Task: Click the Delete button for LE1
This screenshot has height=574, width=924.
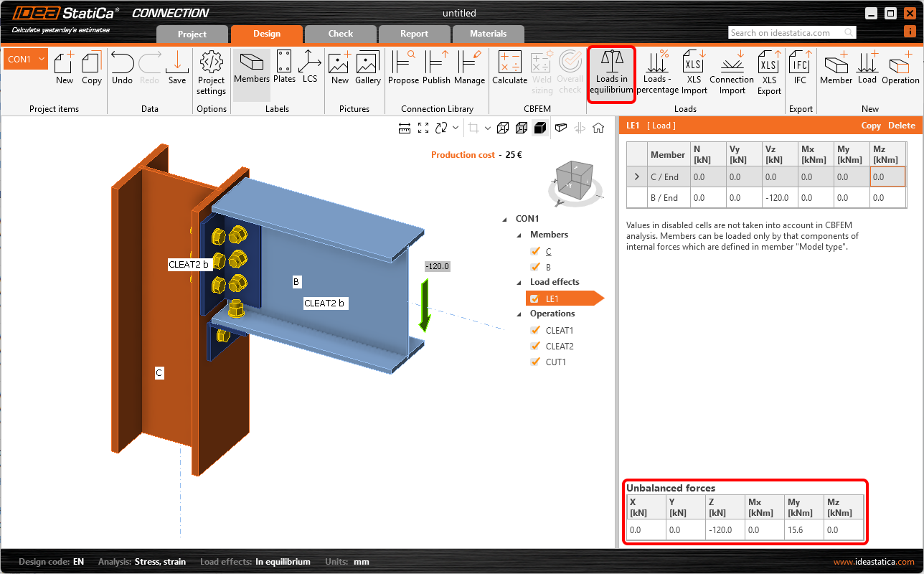Action: [901, 126]
